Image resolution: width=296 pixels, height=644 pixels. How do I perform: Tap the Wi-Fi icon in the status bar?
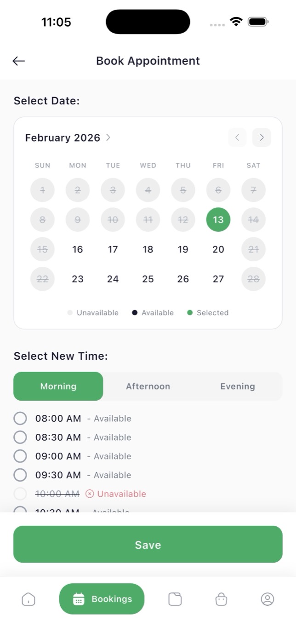click(236, 21)
